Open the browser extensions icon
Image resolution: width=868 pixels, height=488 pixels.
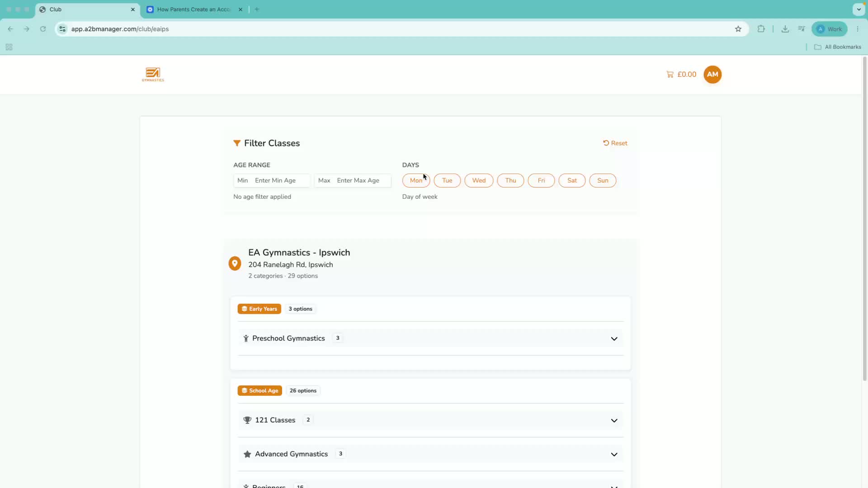(761, 29)
